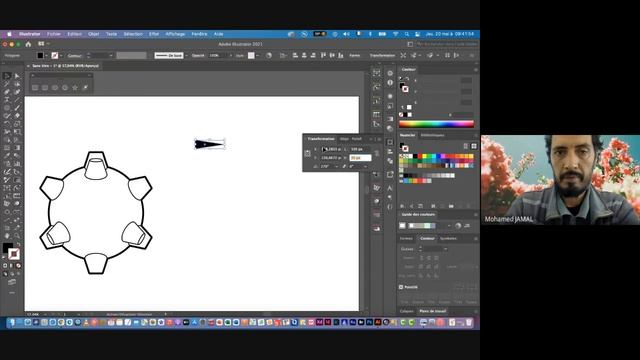
Task: Select the Type tool
Action: point(7,100)
